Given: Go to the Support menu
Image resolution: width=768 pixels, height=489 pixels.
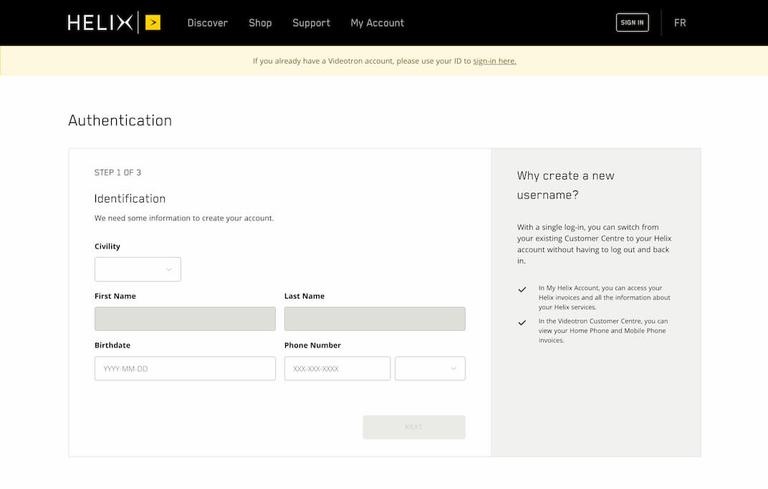Looking at the screenshot, I should pos(311,23).
